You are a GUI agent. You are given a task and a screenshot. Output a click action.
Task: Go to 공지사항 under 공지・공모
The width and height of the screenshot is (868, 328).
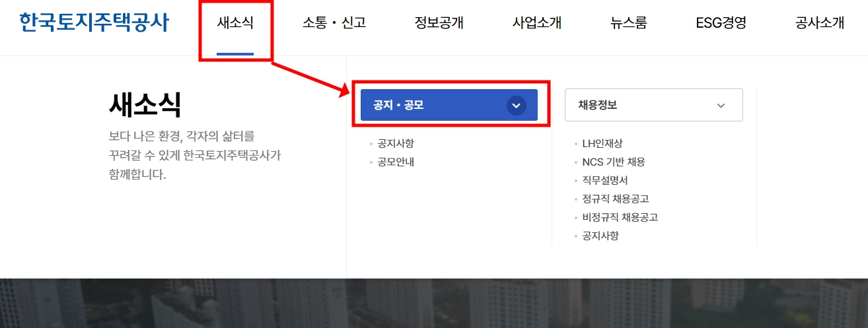(396, 143)
